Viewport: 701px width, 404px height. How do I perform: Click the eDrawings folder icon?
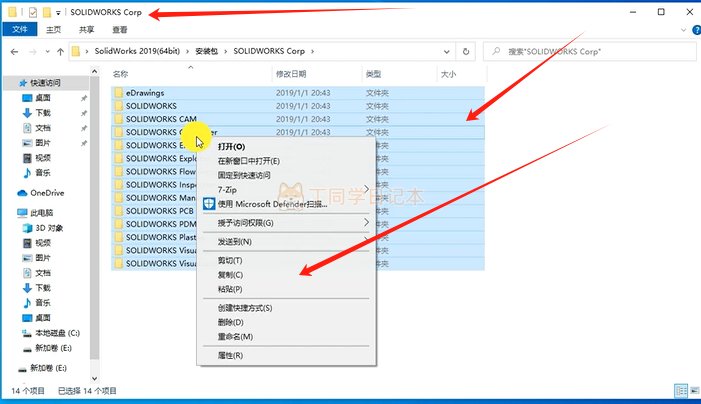pyautogui.click(x=118, y=93)
